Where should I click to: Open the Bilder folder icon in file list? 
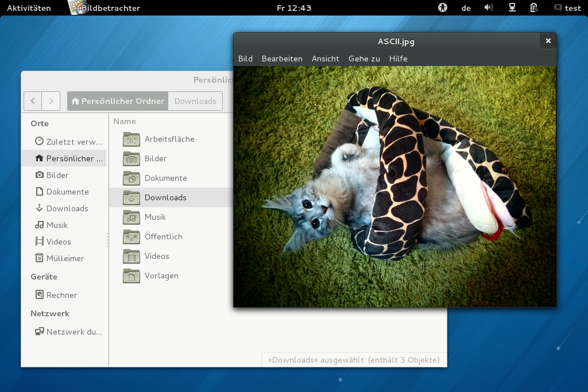131,159
